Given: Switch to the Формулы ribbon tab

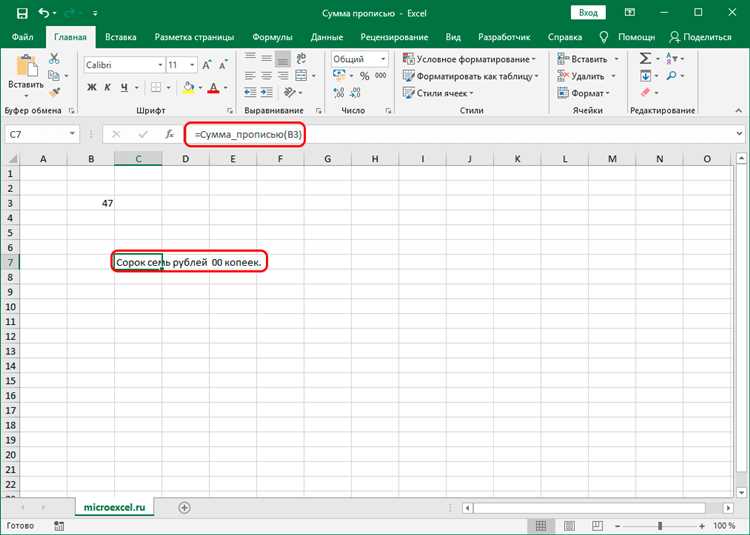Looking at the screenshot, I should point(272,37).
